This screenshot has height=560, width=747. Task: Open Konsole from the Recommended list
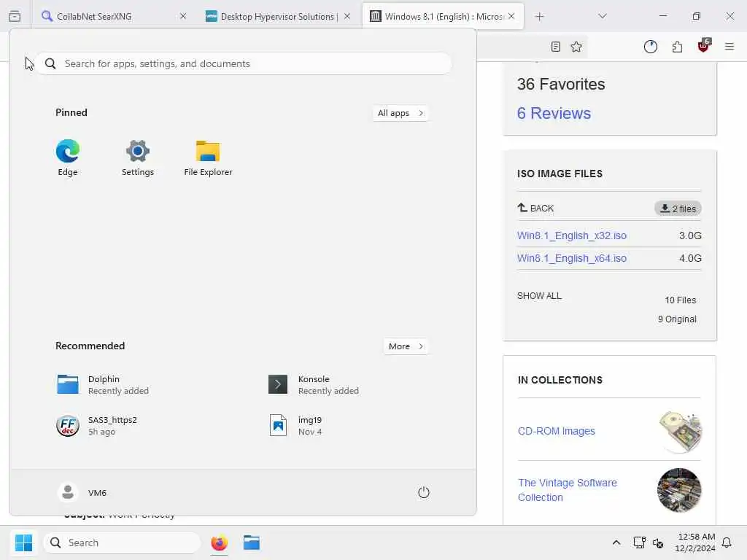(314, 385)
